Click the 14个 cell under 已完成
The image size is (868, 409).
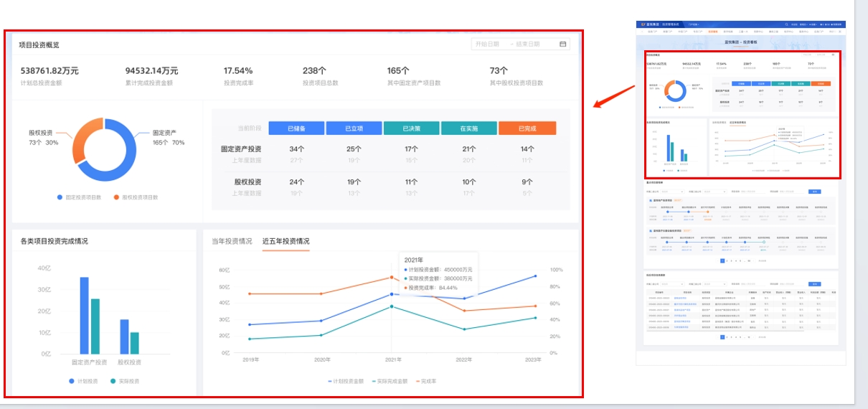(x=527, y=149)
